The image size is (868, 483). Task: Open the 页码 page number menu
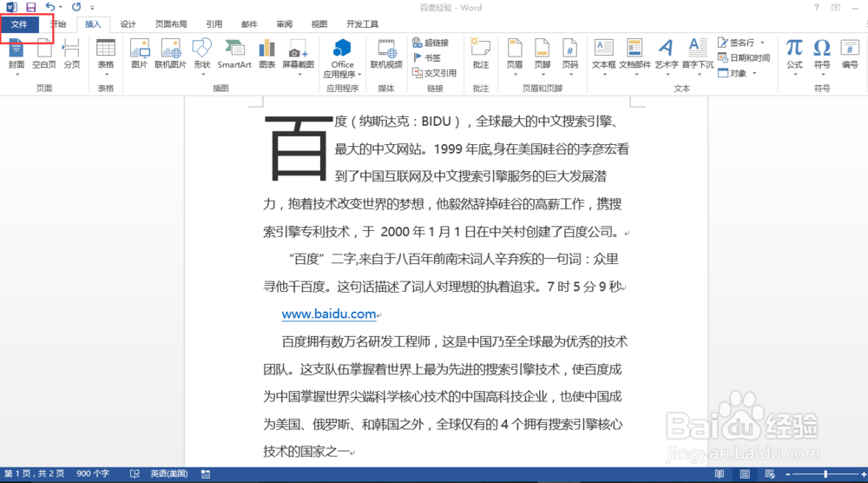pos(570,56)
